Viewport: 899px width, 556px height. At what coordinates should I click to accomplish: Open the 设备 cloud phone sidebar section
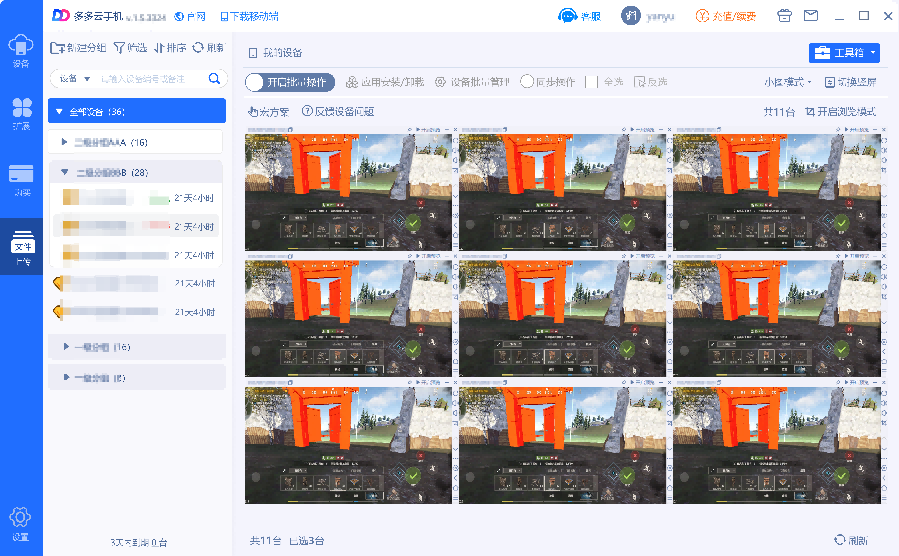click(21, 50)
